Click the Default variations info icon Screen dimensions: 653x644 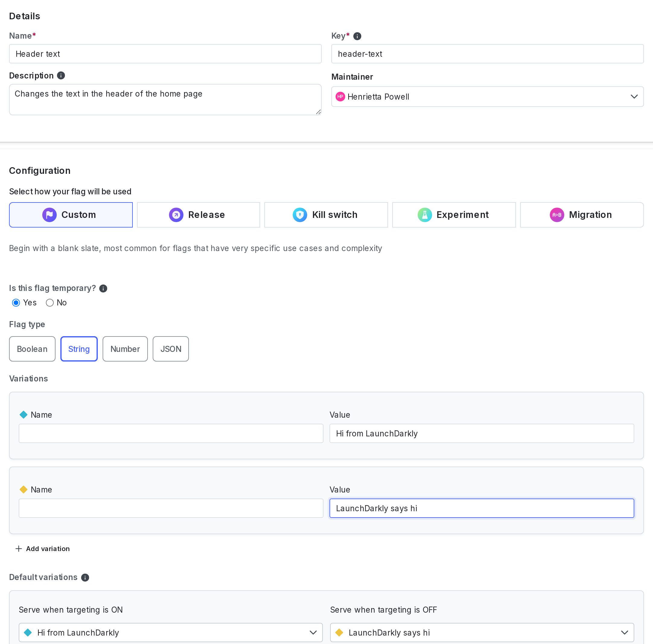85,577
